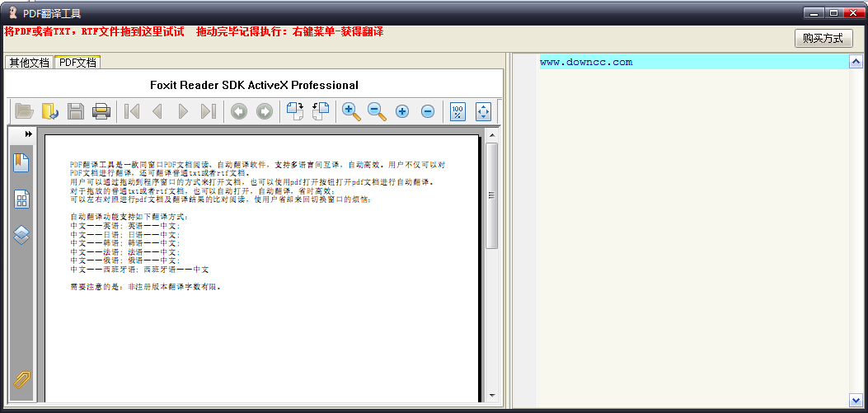Click the line 中文——英语

[x=125, y=226]
